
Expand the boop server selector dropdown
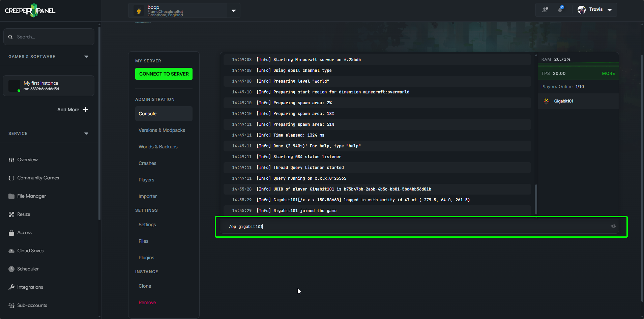click(233, 10)
